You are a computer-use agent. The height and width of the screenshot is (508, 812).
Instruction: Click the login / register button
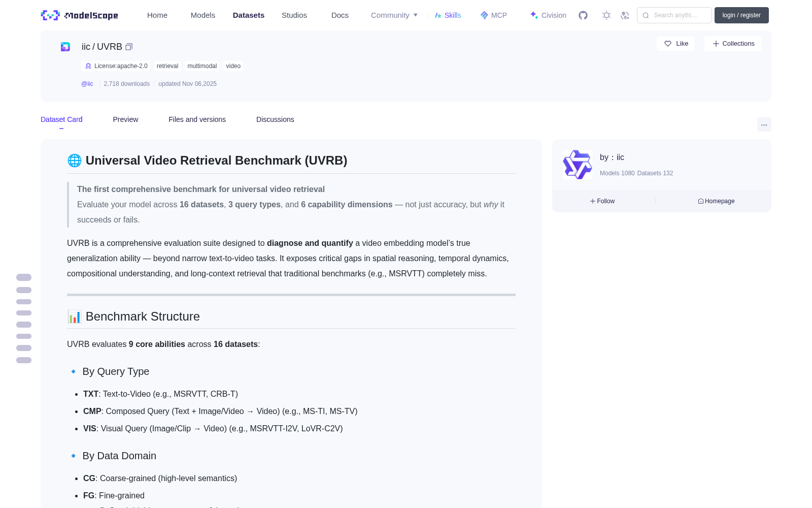(x=741, y=15)
